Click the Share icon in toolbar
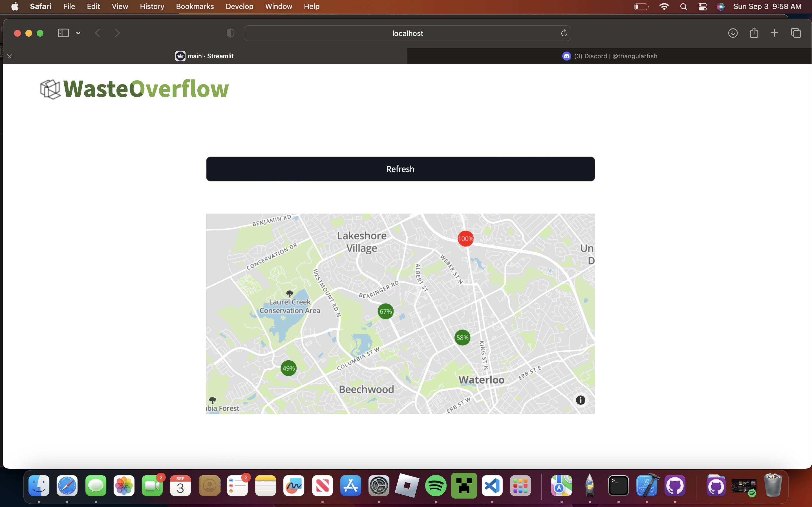The image size is (812, 507). click(754, 33)
